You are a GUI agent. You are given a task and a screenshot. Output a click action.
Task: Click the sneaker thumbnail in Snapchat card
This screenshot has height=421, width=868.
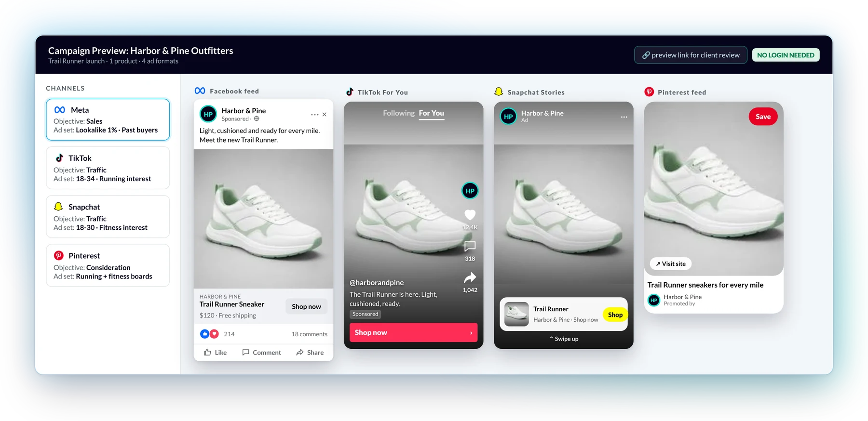[516, 315]
